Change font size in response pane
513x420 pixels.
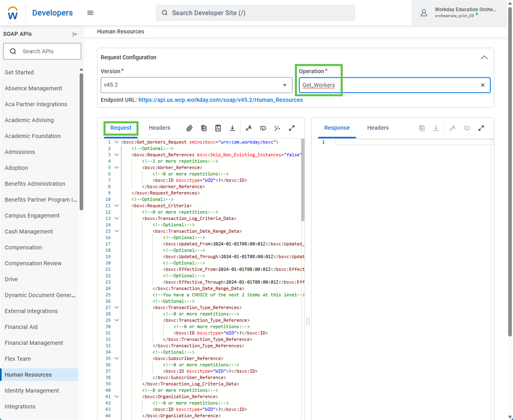click(x=452, y=128)
